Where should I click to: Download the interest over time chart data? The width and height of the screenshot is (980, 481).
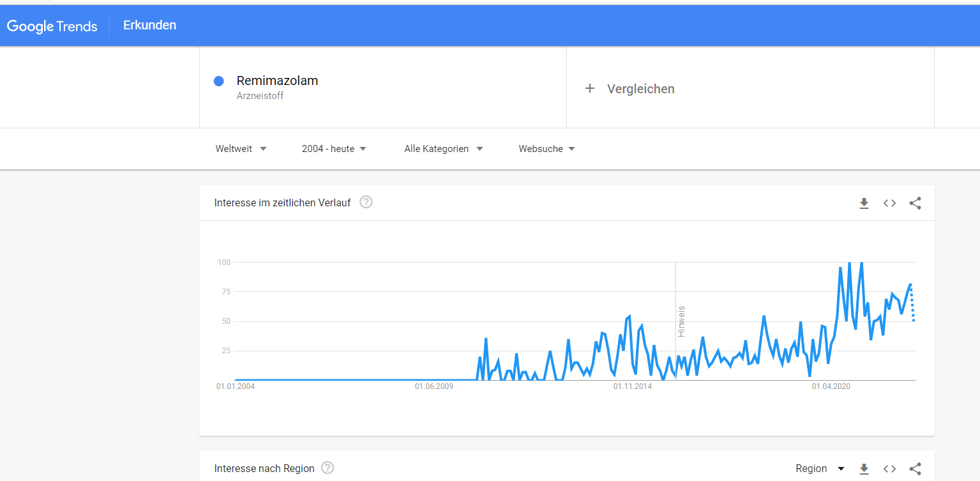pos(864,203)
